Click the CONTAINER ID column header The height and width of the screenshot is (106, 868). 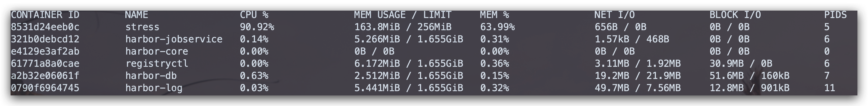(x=45, y=15)
